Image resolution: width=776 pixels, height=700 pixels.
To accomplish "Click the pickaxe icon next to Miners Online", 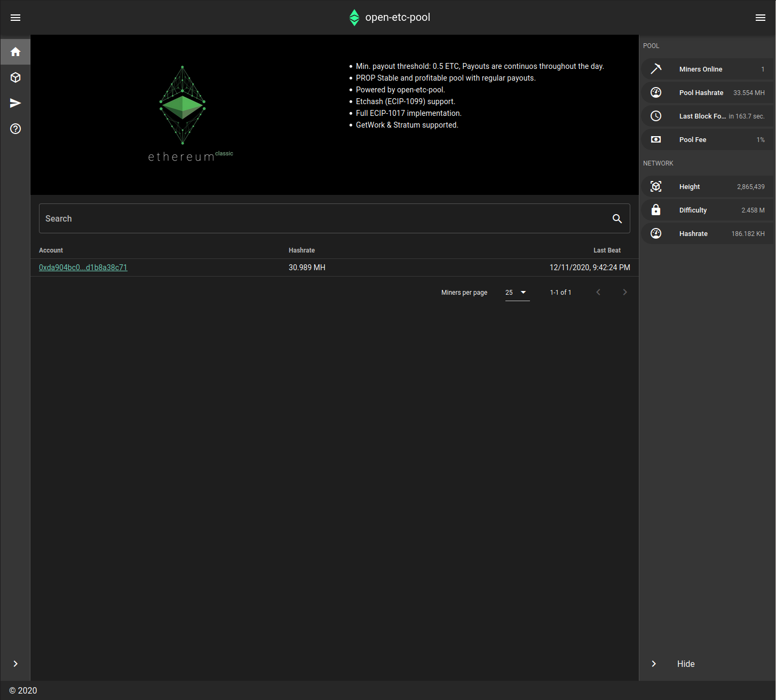I will (656, 69).
